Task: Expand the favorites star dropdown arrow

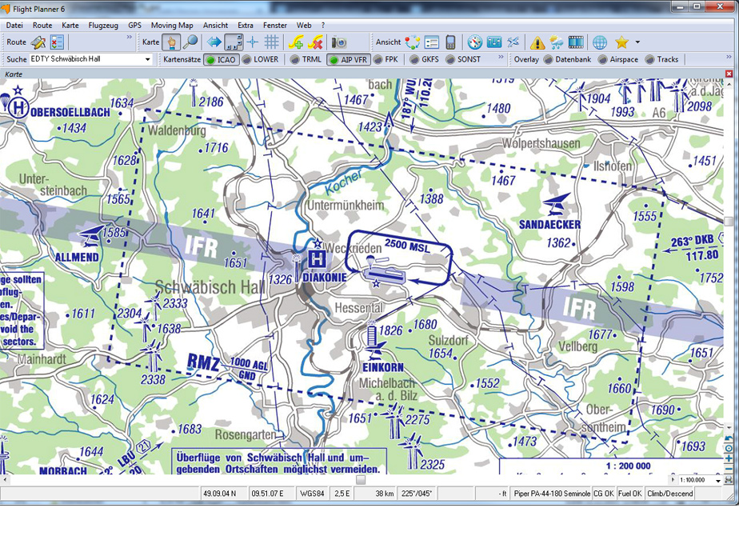Action: [637, 42]
